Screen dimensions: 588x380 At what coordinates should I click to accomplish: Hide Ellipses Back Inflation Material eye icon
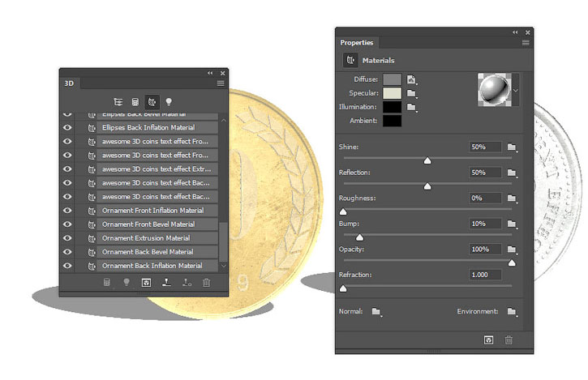(x=67, y=128)
